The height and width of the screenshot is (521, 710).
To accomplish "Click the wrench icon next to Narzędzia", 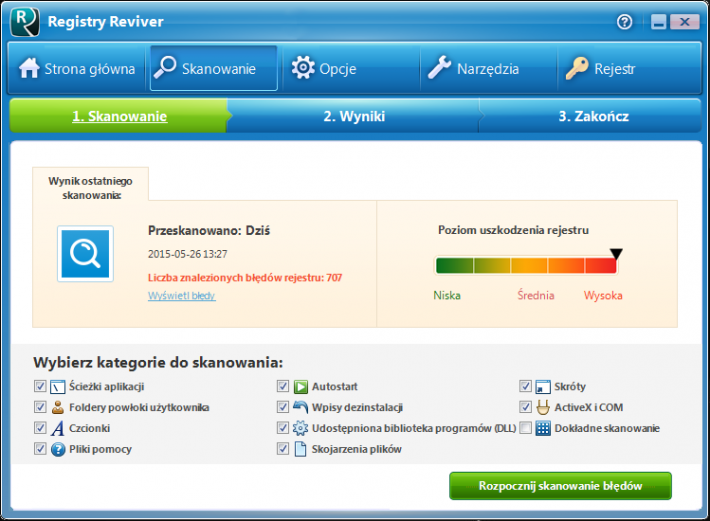I will click(439, 67).
